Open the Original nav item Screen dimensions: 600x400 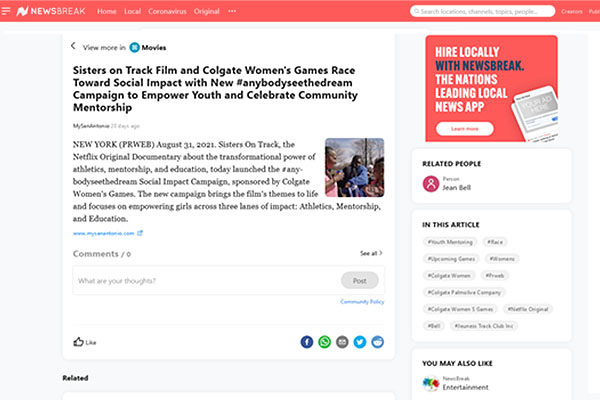[207, 11]
